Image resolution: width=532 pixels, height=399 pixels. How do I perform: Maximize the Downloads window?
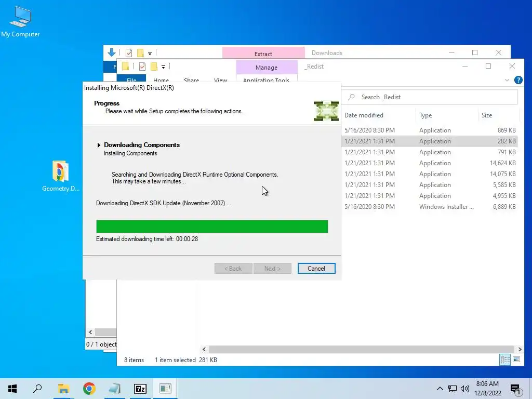click(x=475, y=52)
